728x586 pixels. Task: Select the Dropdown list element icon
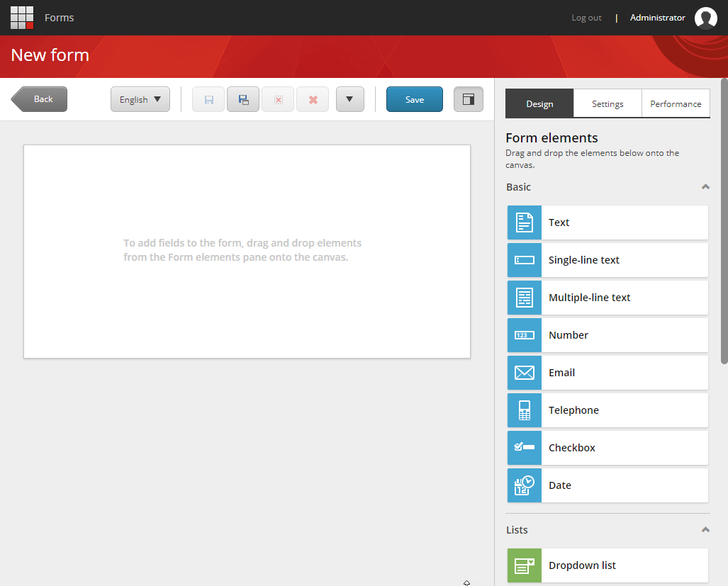pos(523,565)
